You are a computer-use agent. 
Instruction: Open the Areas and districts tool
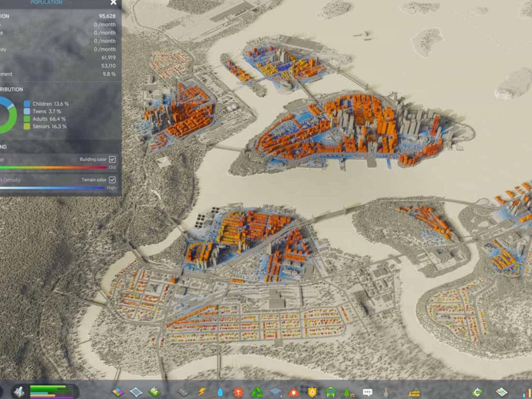click(136, 392)
